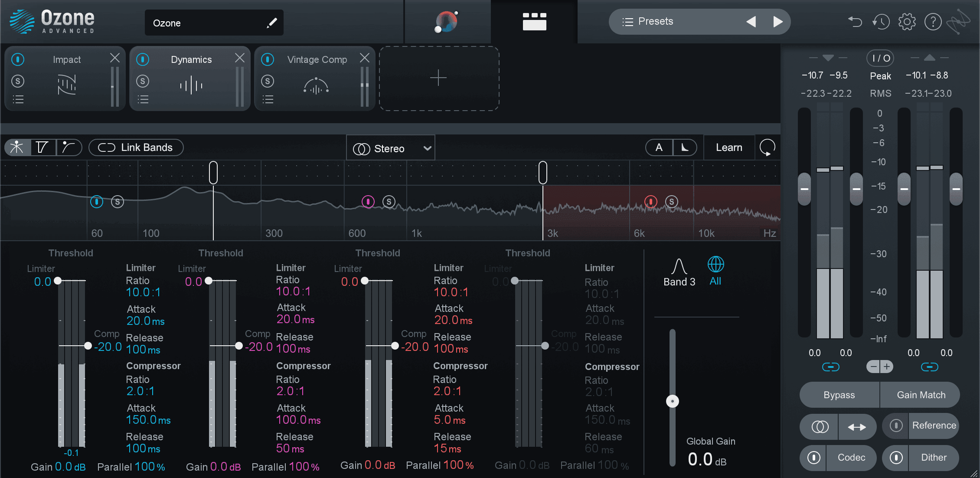Add a module in the empty slot

[439, 78]
